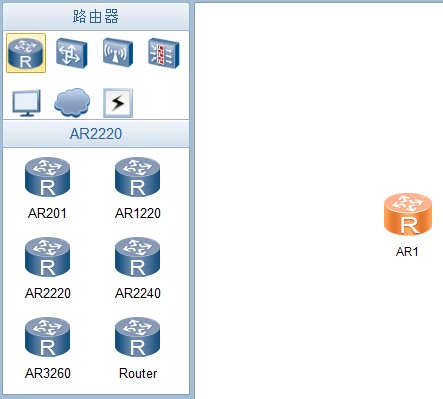Select the Cloud device category icon
443x399 pixels.
click(x=72, y=103)
